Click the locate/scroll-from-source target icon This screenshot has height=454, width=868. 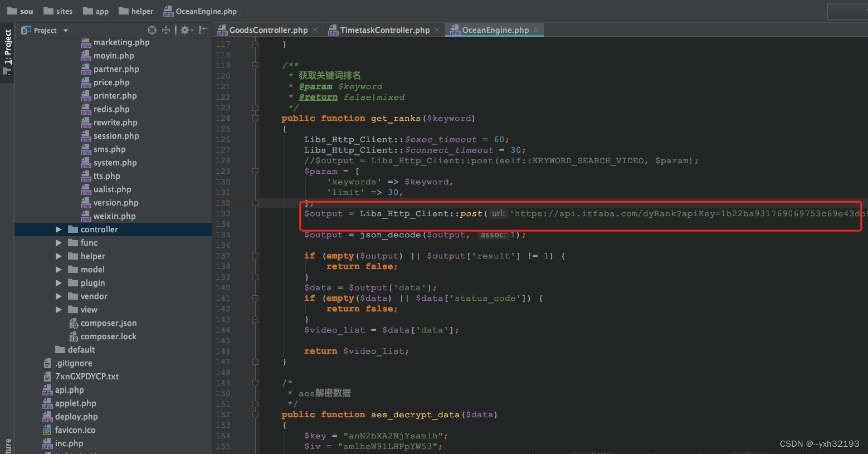[x=152, y=30]
